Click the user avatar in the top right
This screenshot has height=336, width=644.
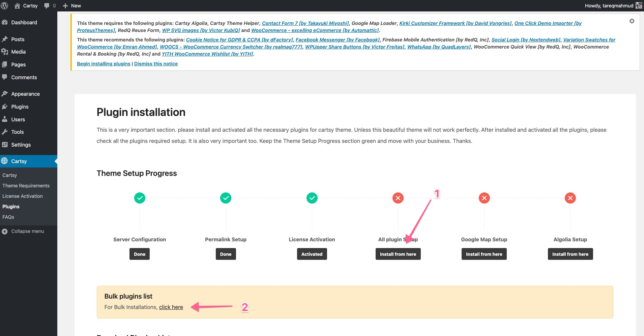[639, 5]
